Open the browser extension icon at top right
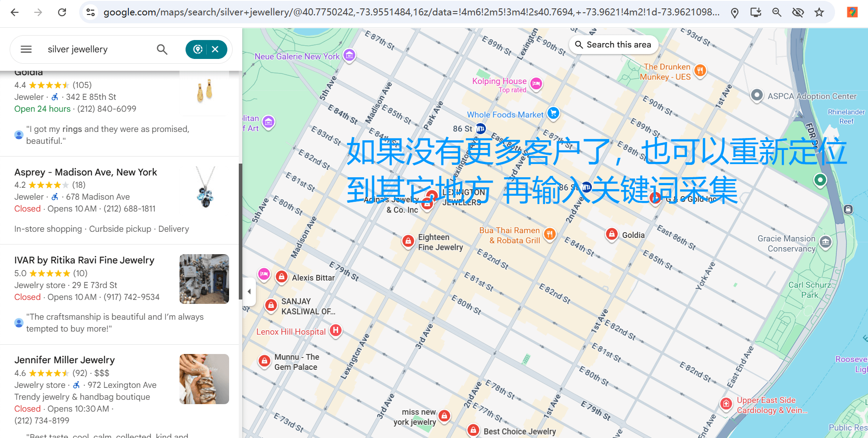 coord(852,12)
